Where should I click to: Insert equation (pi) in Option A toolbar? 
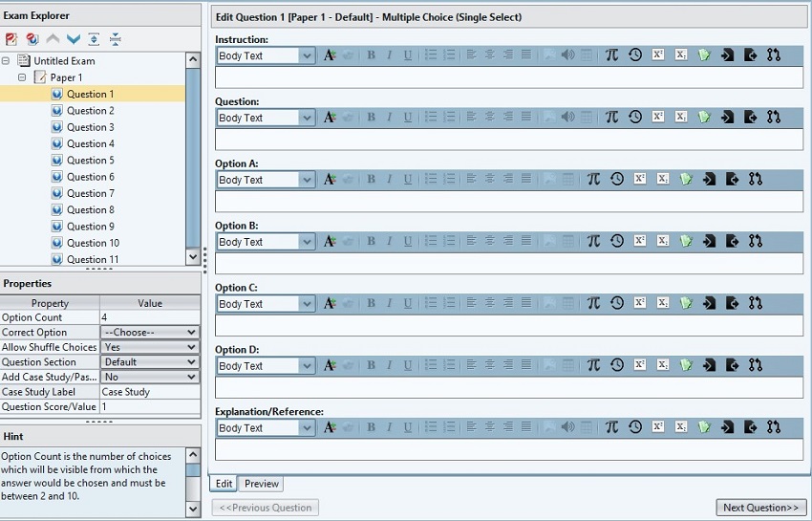[593, 179]
